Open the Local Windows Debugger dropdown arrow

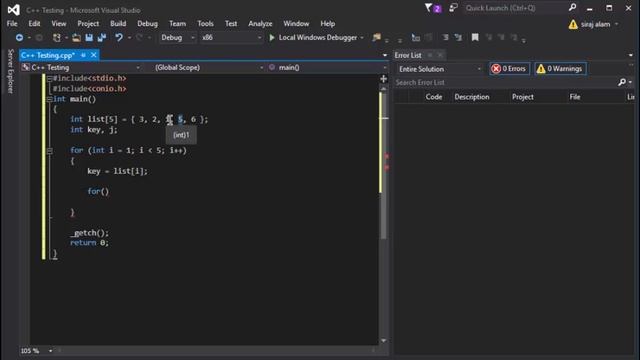click(362, 38)
